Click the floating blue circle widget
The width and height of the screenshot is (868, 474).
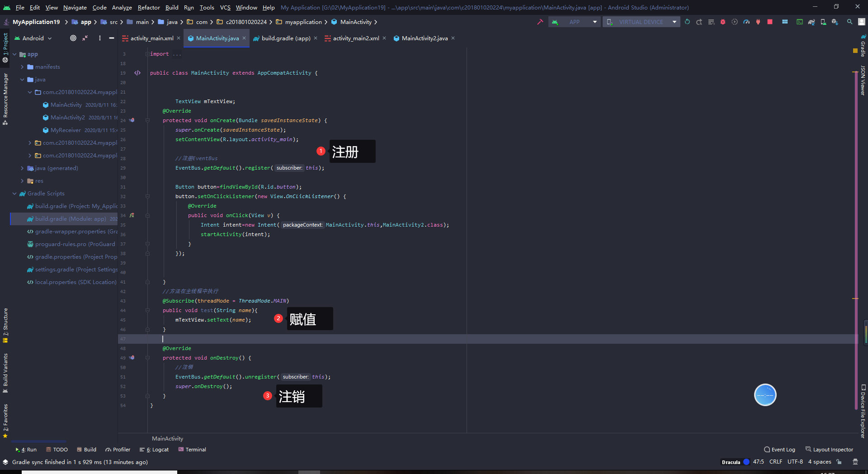tap(765, 395)
